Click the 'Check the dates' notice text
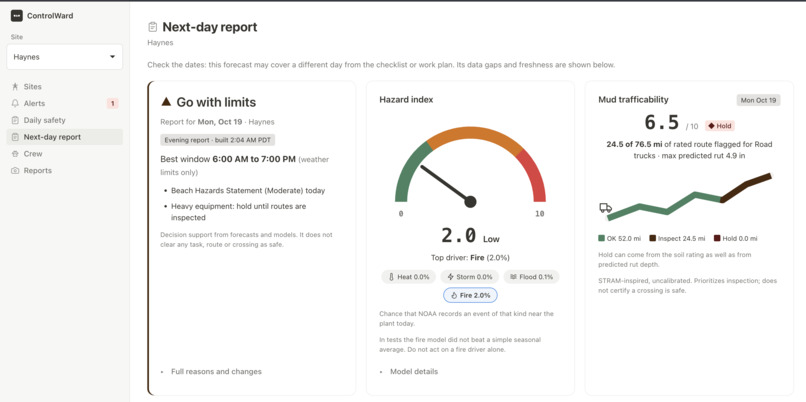 point(381,65)
